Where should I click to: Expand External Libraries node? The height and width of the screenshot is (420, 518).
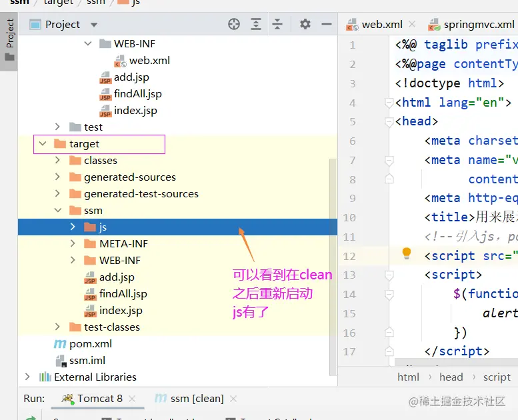click(27, 377)
